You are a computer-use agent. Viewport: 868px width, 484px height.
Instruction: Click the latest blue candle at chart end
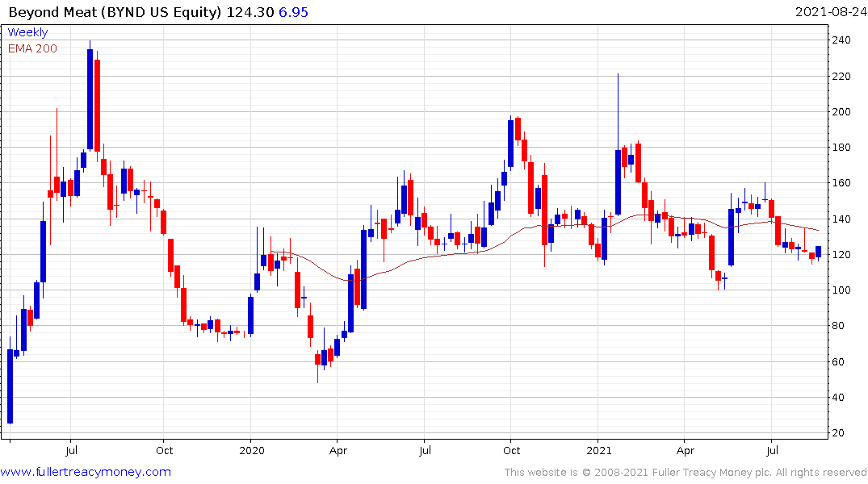coord(818,252)
